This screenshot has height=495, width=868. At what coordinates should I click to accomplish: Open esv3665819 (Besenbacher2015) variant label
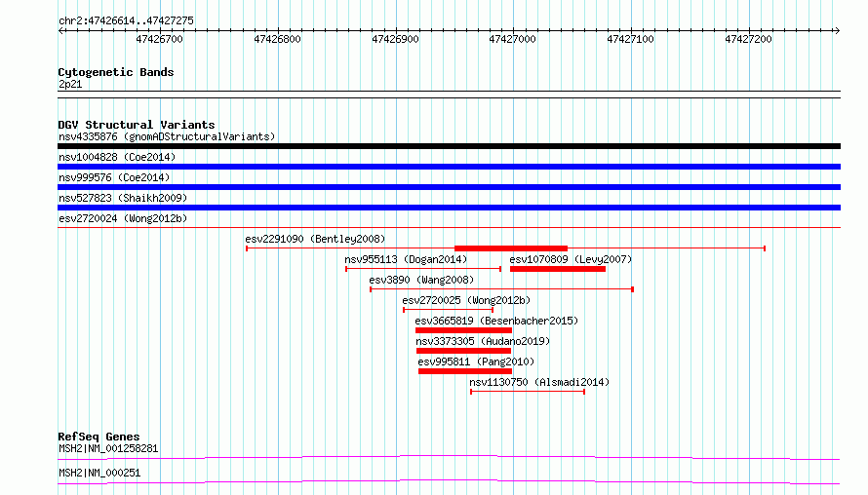tap(496, 321)
